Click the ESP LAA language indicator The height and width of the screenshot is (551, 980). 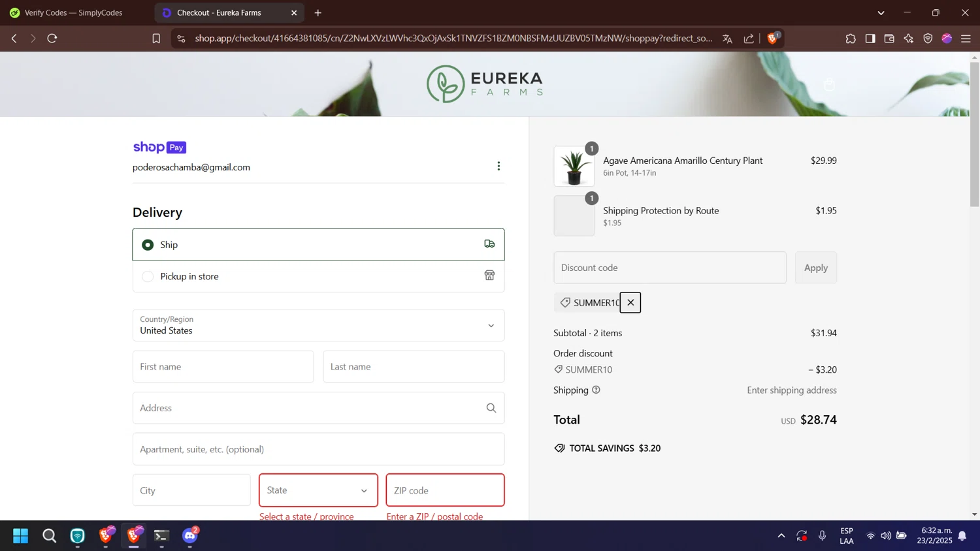[x=847, y=536]
